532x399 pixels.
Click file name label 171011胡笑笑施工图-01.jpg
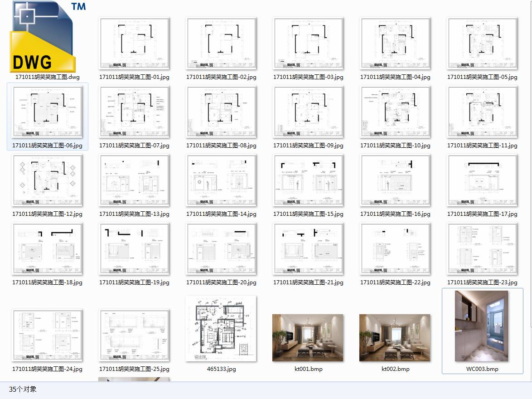tap(134, 77)
